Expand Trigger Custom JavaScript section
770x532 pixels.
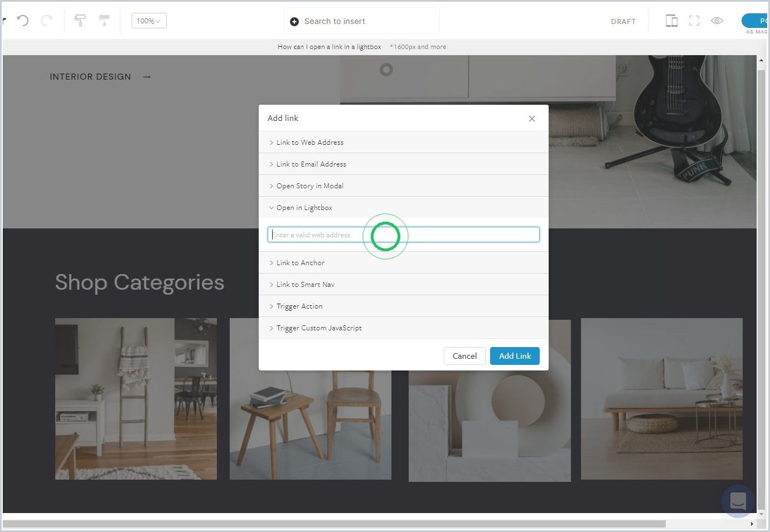tap(404, 328)
